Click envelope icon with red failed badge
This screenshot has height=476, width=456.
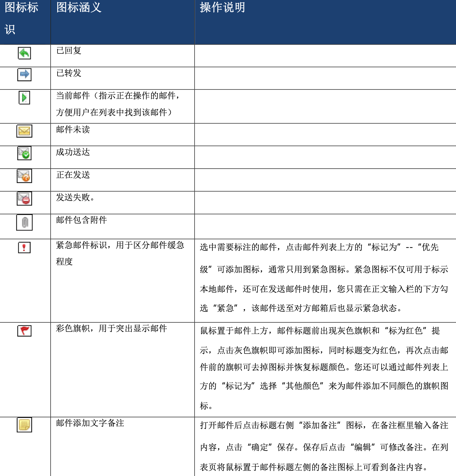click(24, 199)
